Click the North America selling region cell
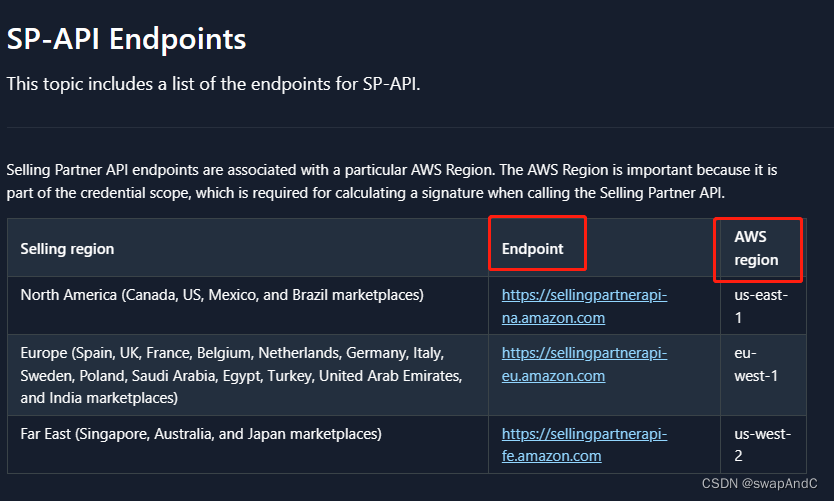This screenshot has height=501, width=834. pos(222,295)
